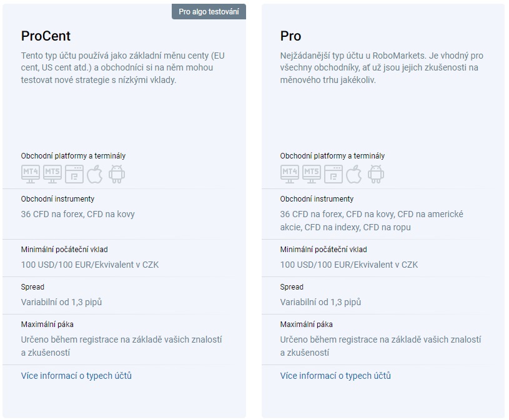
Task: Click the MT5 platform icon in ProCent card
Action: click(x=52, y=174)
